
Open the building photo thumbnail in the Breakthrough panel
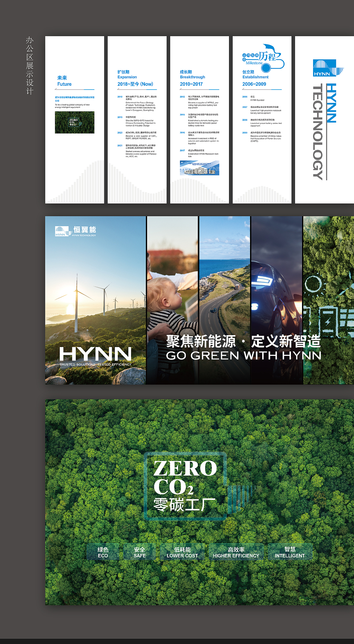[199, 168]
